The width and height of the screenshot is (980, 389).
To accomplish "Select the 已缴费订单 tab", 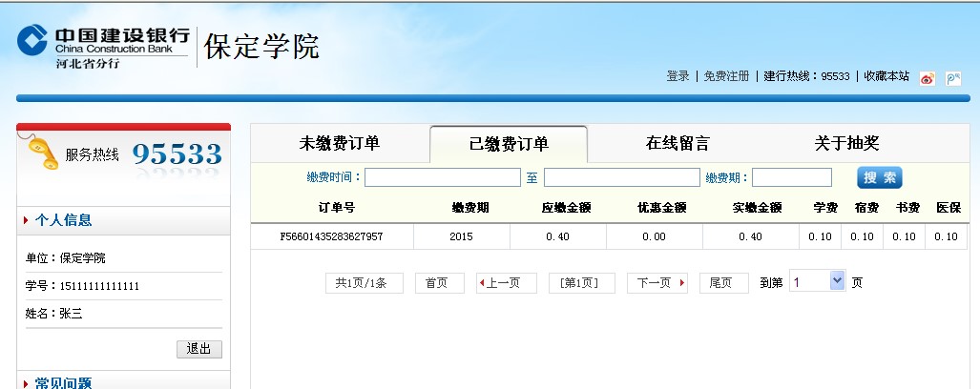I will coord(508,144).
